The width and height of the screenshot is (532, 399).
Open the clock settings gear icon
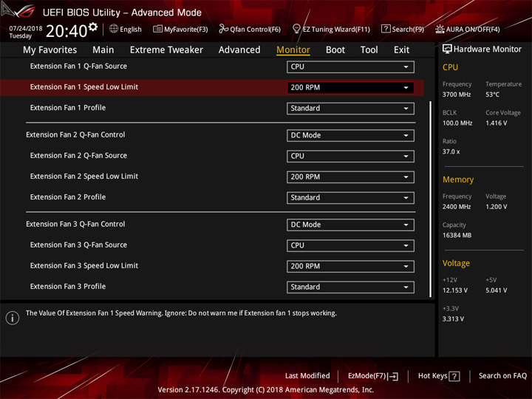coord(93,27)
